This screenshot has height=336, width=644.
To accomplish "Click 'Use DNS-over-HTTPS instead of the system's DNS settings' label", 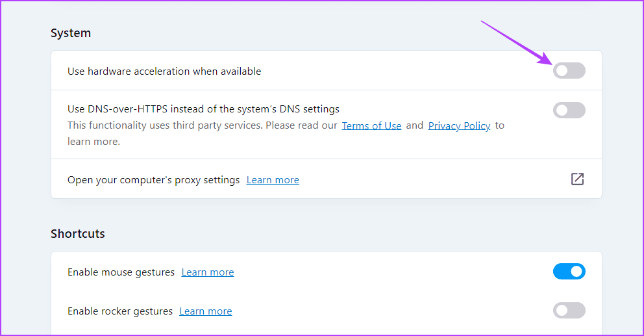I will (x=203, y=109).
